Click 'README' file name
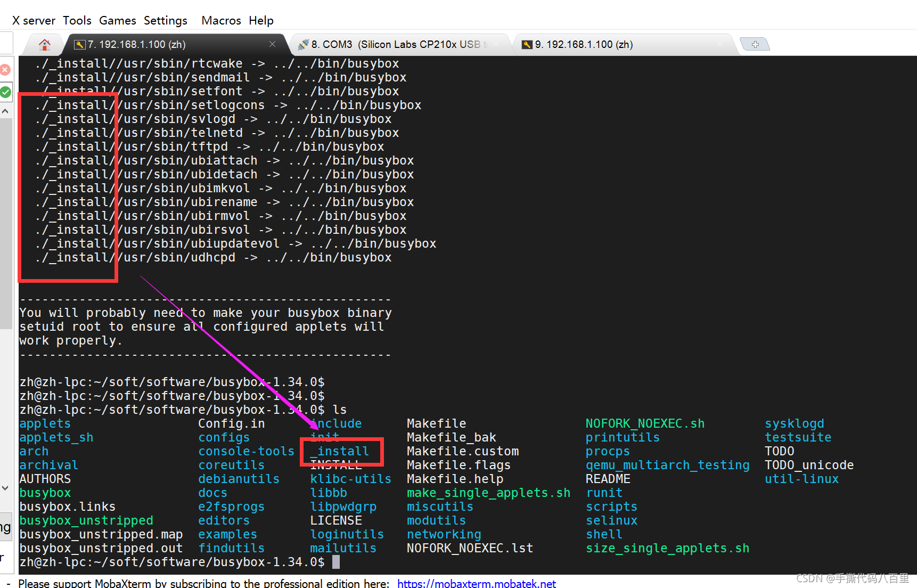This screenshot has height=588, width=917. pos(608,479)
